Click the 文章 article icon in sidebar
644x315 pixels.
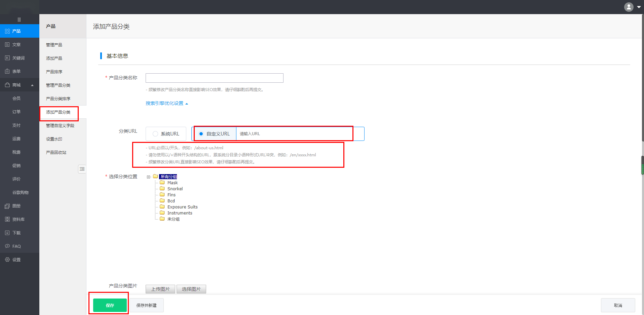pos(7,44)
